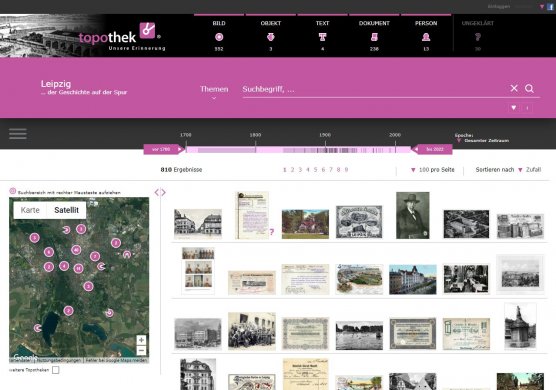Open the PERSON category icon
The width and height of the screenshot is (556, 390).
point(426,37)
